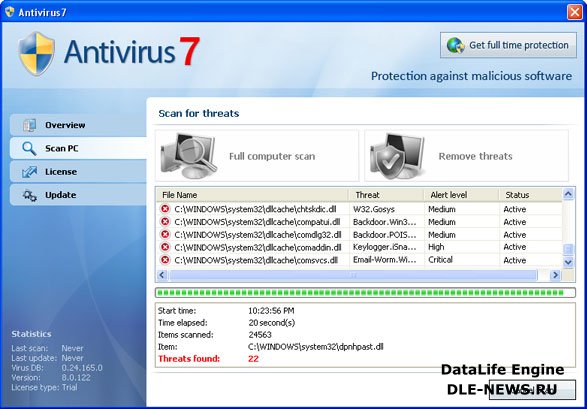Click the Scan for threats heading
Viewport: 587px width, 409px height.
(199, 113)
